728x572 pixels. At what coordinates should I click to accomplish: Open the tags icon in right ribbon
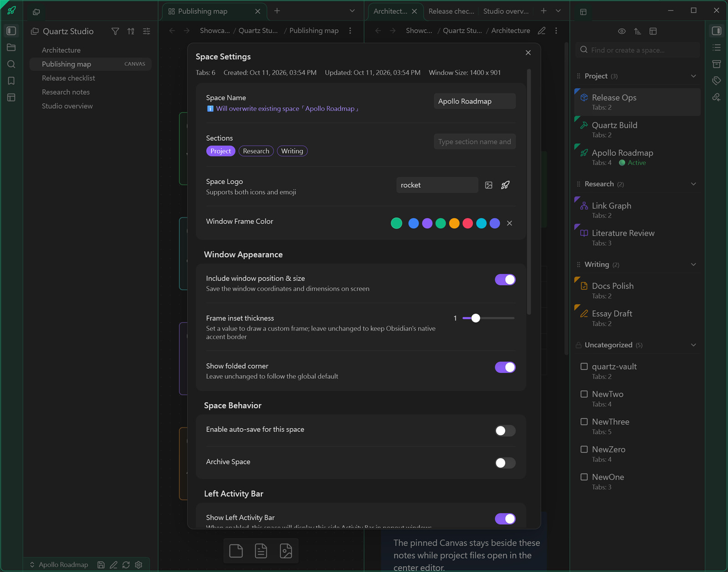click(x=717, y=81)
